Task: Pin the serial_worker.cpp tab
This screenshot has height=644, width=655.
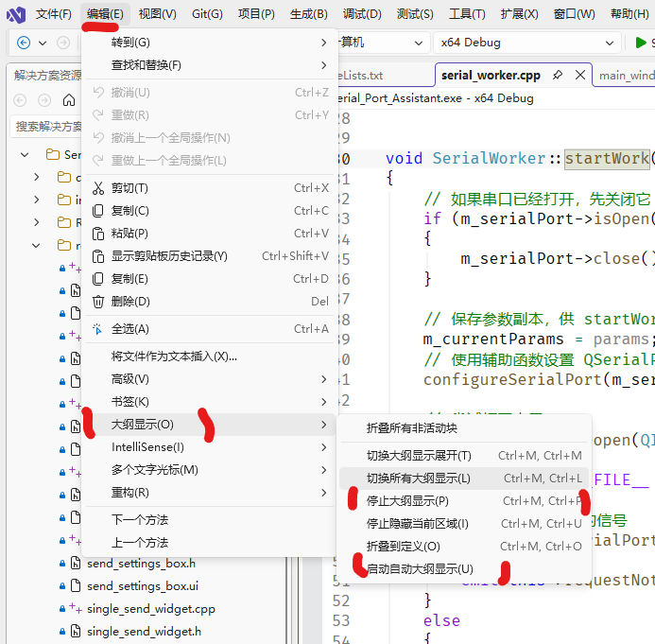Action: 558,76
